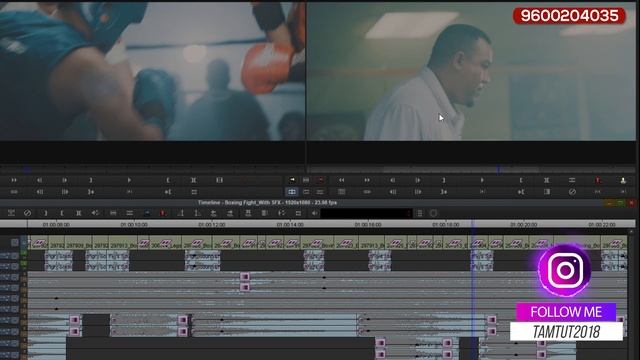Mark Clip from the timeline toolbar
The image size is (640, 360).
[x=79, y=213]
